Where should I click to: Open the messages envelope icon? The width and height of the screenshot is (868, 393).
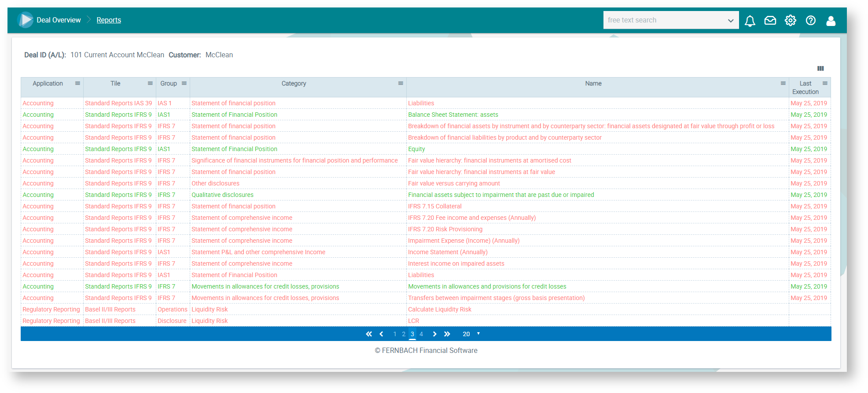(x=770, y=21)
